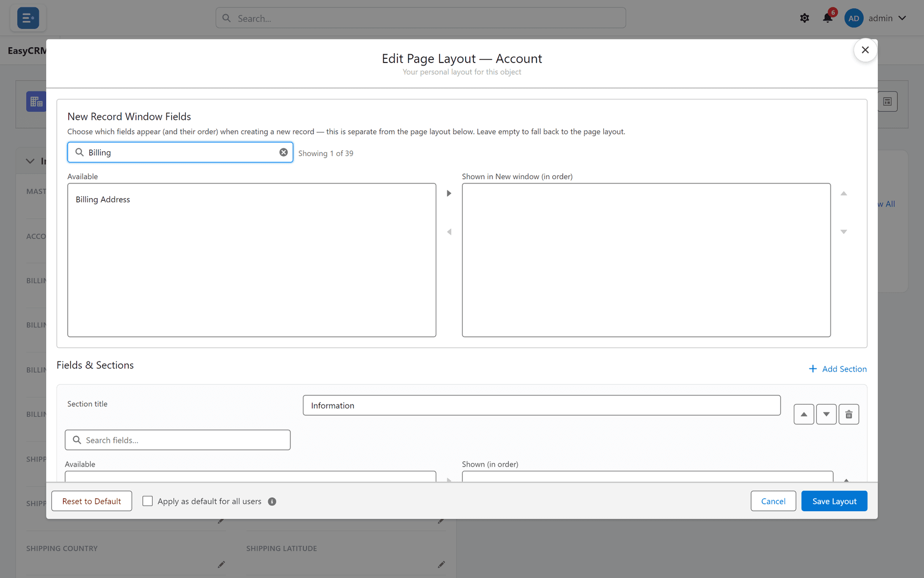Edit the Information section title field
The image size is (924, 578).
(x=542, y=405)
